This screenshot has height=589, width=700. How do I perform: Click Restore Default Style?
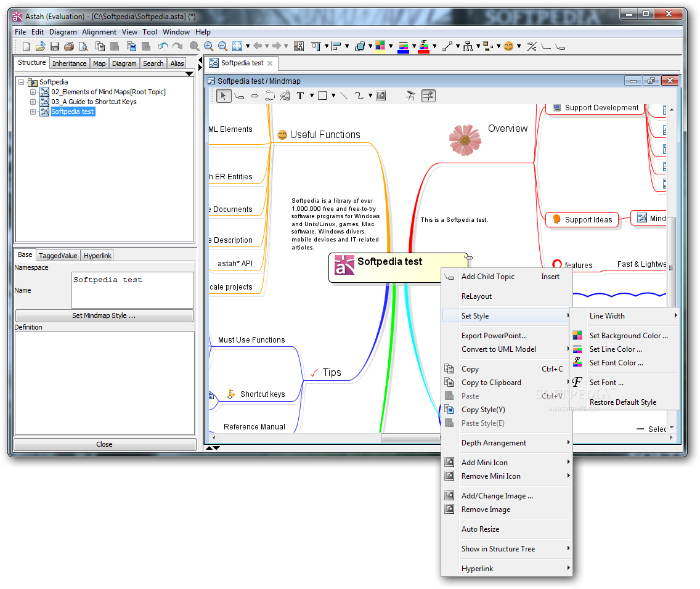[625, 402]
